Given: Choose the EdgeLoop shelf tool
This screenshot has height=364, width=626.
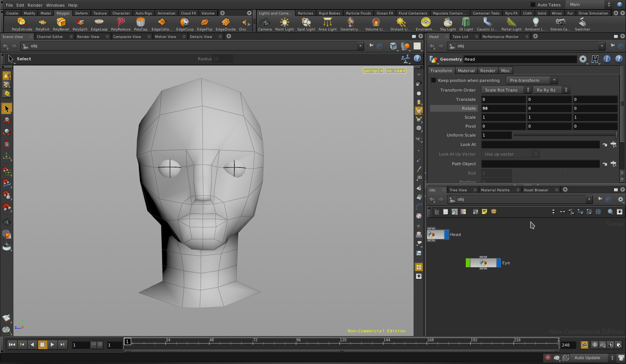Looking at the screenshot, I should coord(99,22).
